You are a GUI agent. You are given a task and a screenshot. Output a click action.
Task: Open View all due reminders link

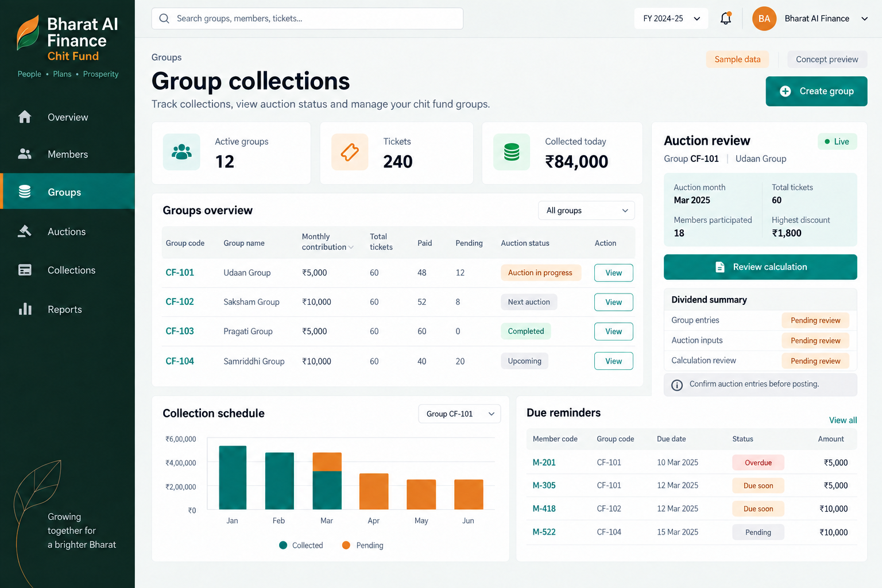coord(842,420)
